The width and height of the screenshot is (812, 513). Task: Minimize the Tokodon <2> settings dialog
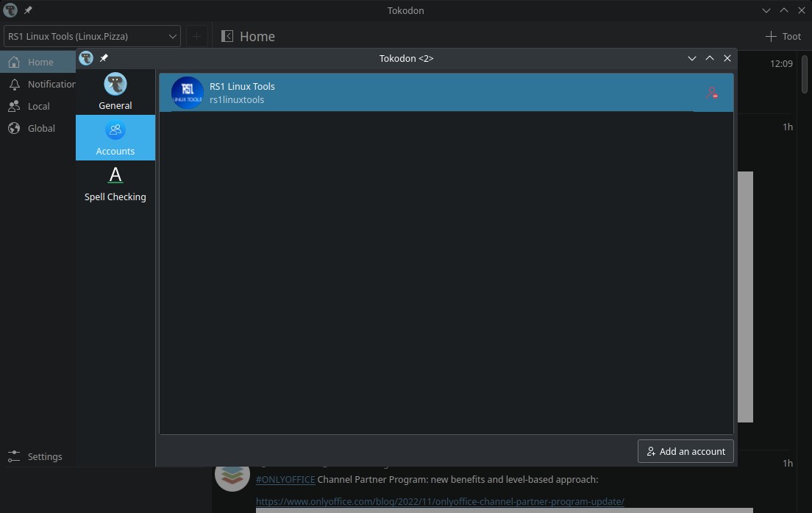(x=692, y=58)
